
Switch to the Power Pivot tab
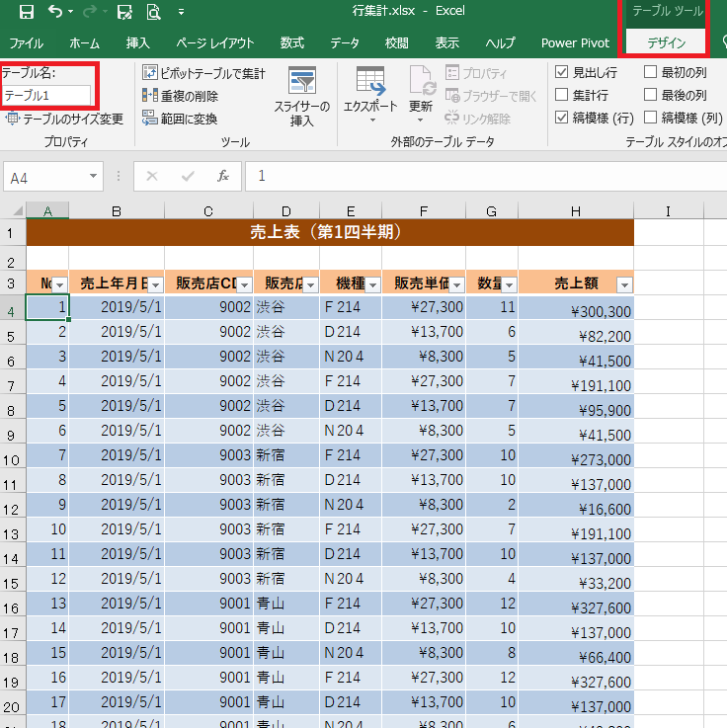coord(575,43)
